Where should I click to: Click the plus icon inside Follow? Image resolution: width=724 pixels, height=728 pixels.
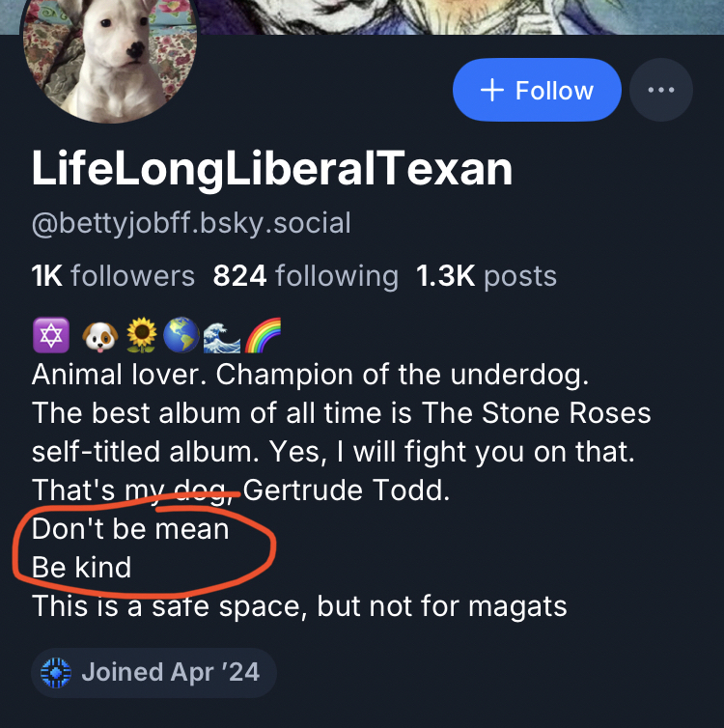[x=492, y=91]
